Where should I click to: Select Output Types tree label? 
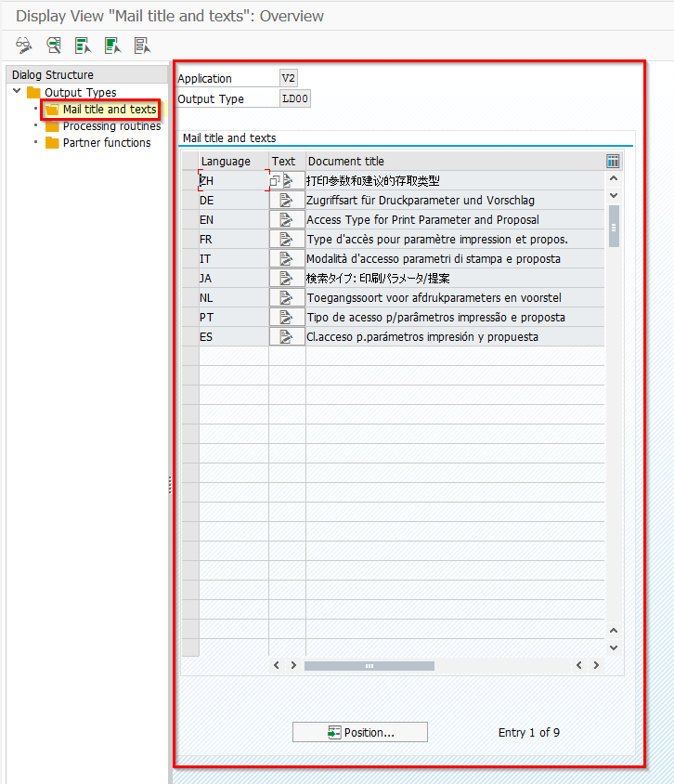tap(81, 93)
